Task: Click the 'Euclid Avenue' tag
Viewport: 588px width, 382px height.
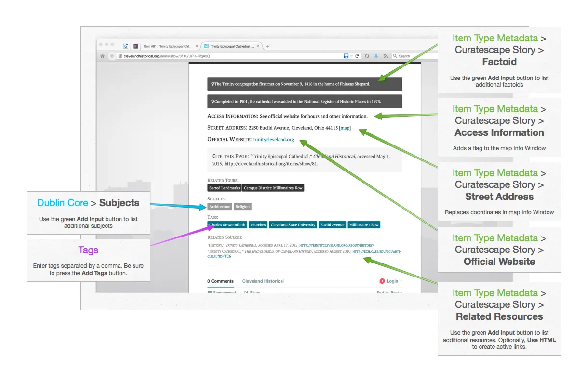Action: [x=333, y=225]
